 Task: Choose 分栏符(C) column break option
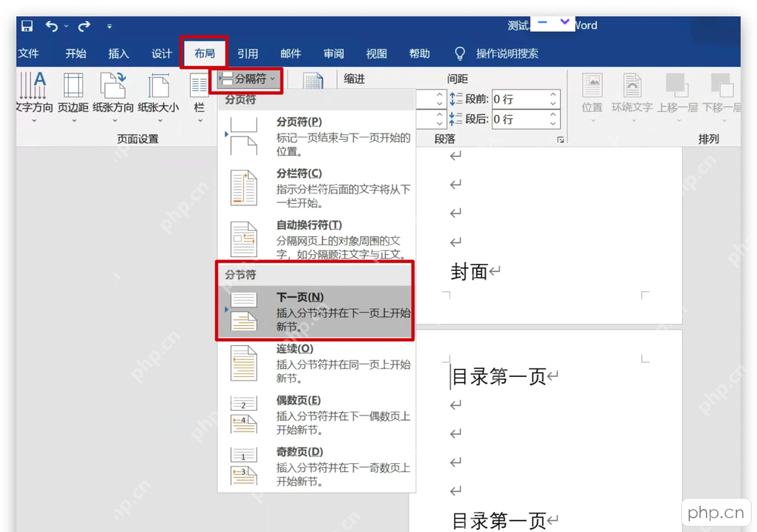point(317,188)
